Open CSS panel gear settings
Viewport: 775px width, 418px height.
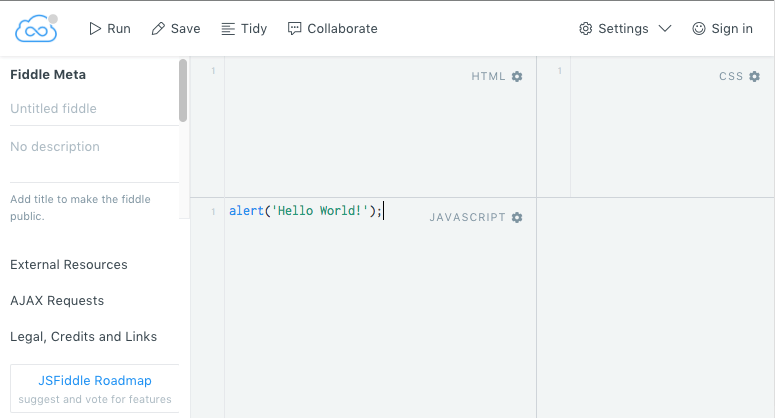tap(755, 77)
